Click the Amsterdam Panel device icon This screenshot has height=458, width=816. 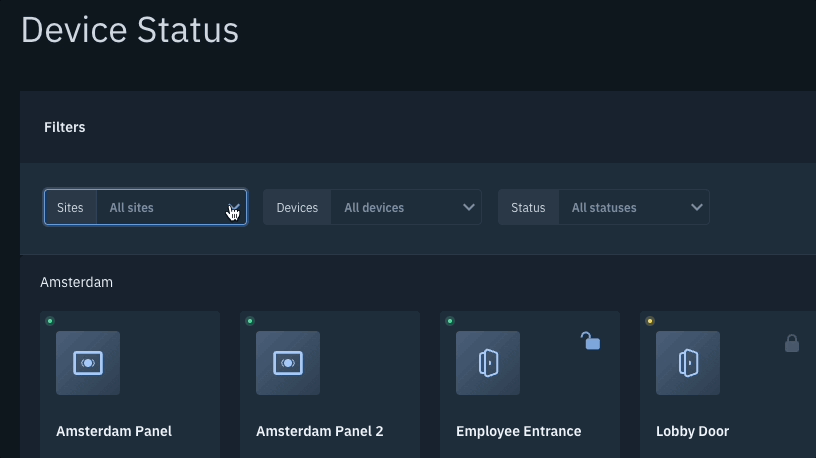pyautogui.click(x=88, y=363)
